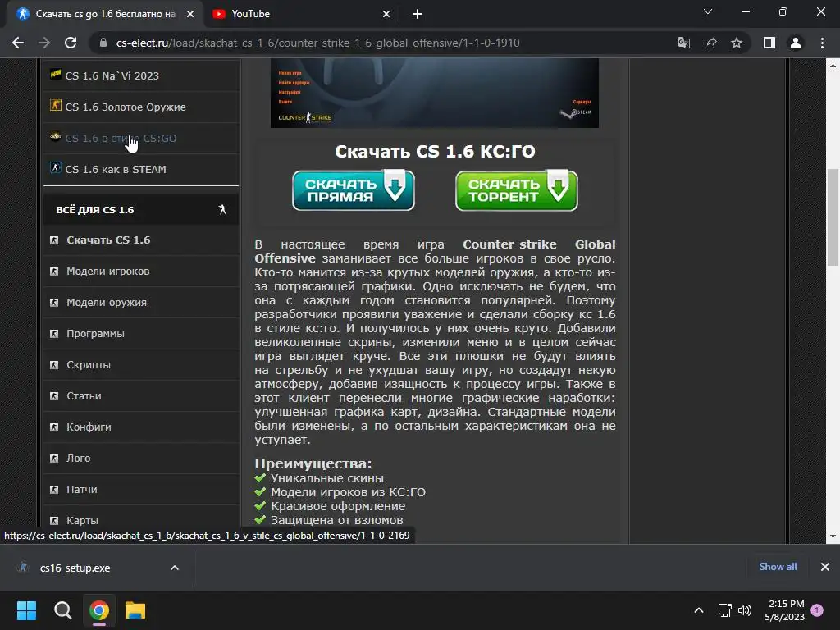Click the scrollbar up arrow

tap(833, 66)
